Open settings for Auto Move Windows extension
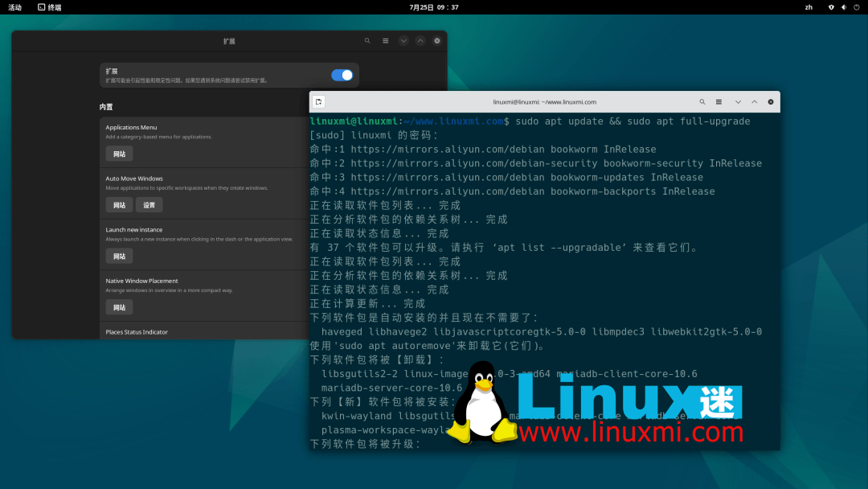 coord(149,204)
